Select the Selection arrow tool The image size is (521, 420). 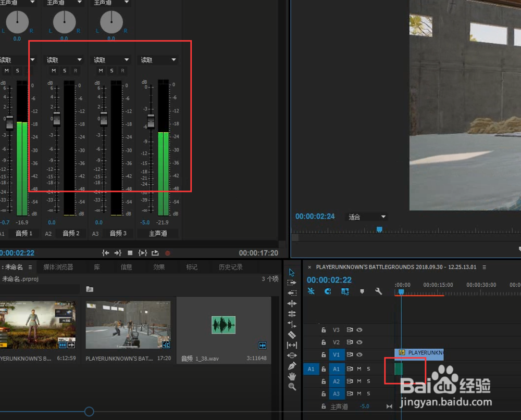292,273
